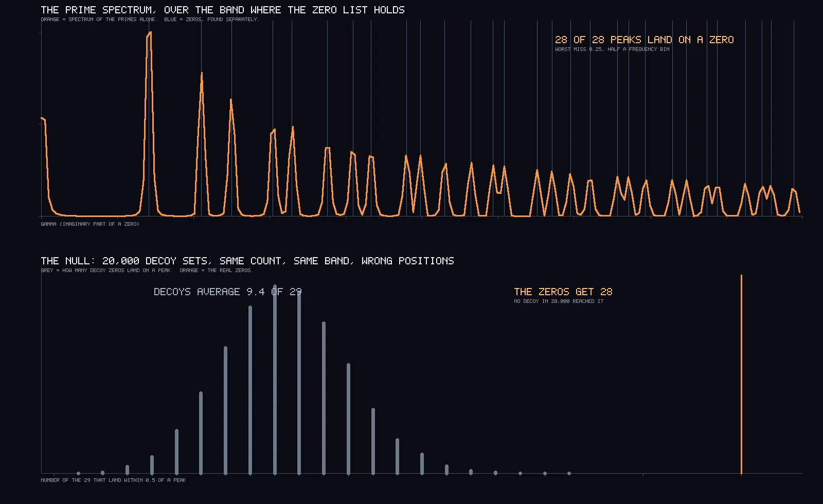Click the legend line 'Orange = spectrum of the primes alone'
823x504 pixels.
98,20
